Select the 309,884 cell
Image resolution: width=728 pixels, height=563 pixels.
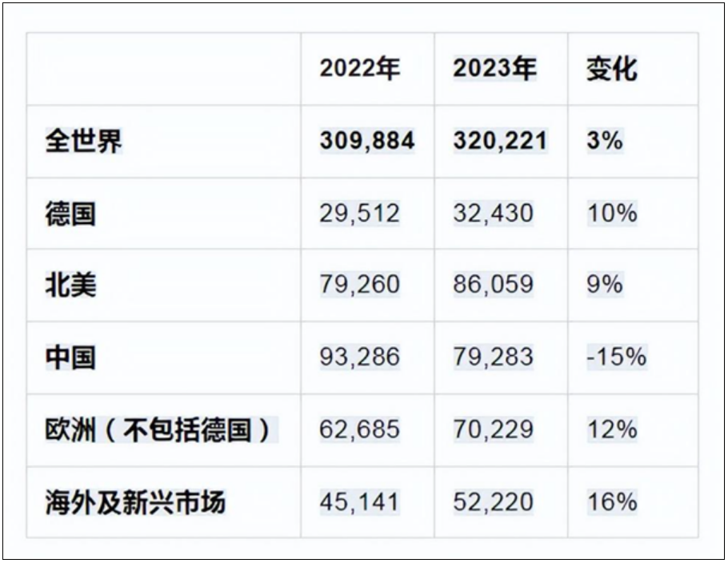click(366, 141)
